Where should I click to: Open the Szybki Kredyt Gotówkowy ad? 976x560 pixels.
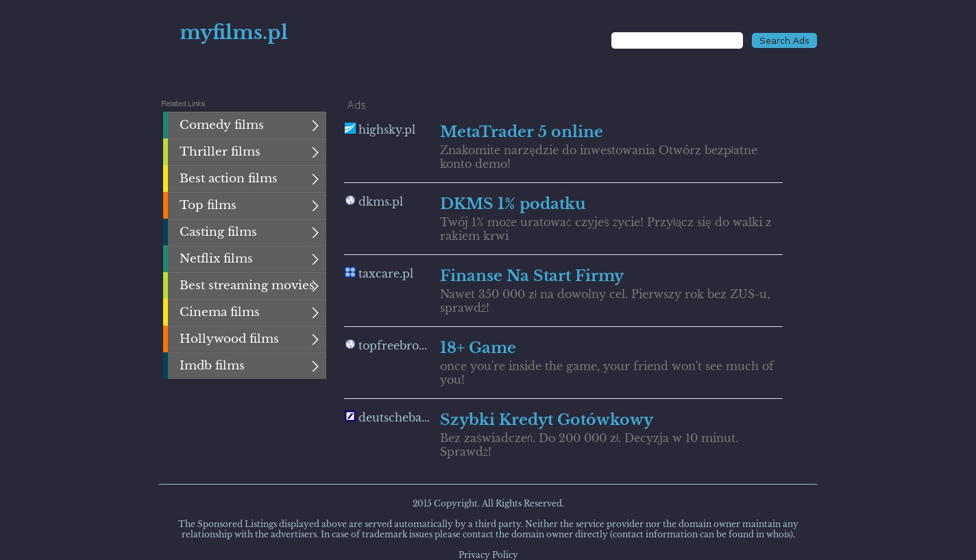(546, 419)
